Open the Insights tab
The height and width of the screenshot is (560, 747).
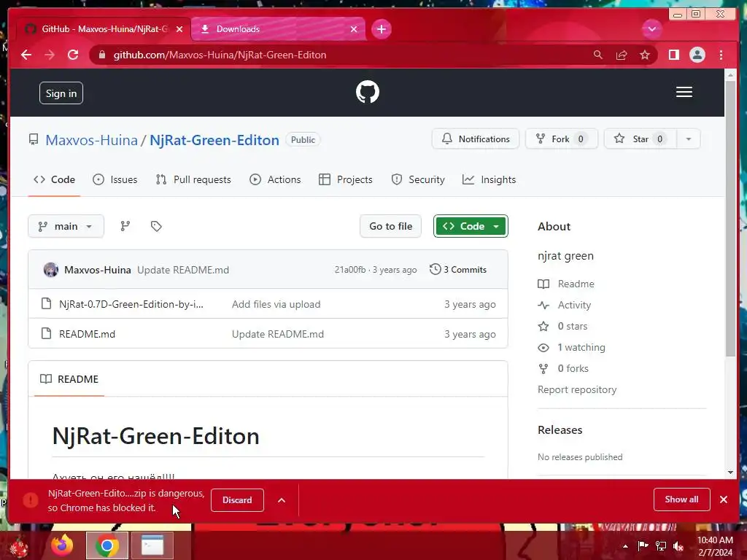[489, 179]
